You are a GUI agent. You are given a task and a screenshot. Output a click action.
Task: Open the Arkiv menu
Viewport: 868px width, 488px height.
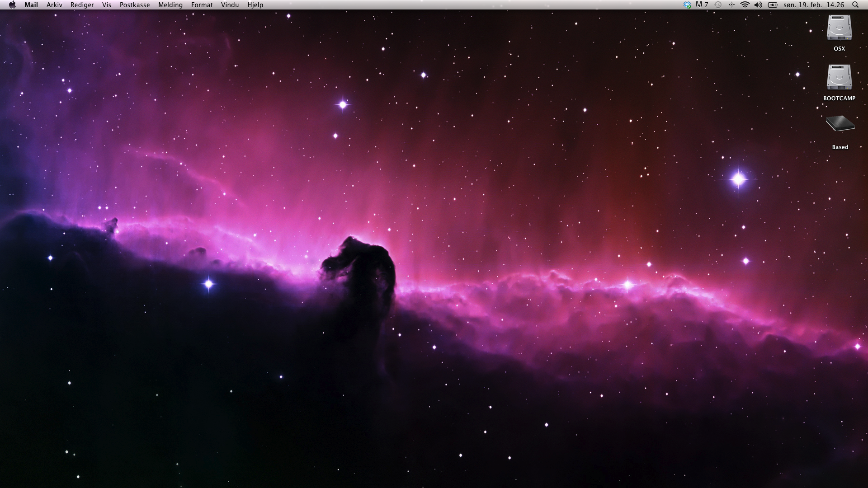pos(54,5)
